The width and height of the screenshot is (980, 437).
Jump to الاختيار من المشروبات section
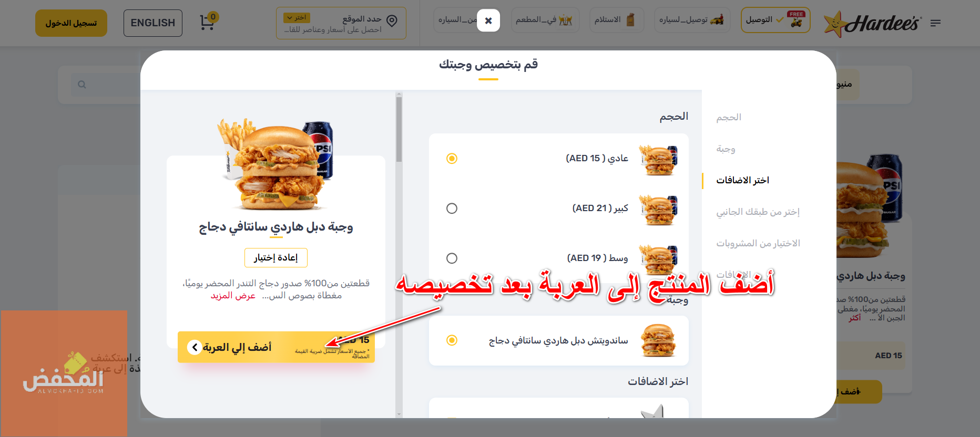(x=758, y=243)
